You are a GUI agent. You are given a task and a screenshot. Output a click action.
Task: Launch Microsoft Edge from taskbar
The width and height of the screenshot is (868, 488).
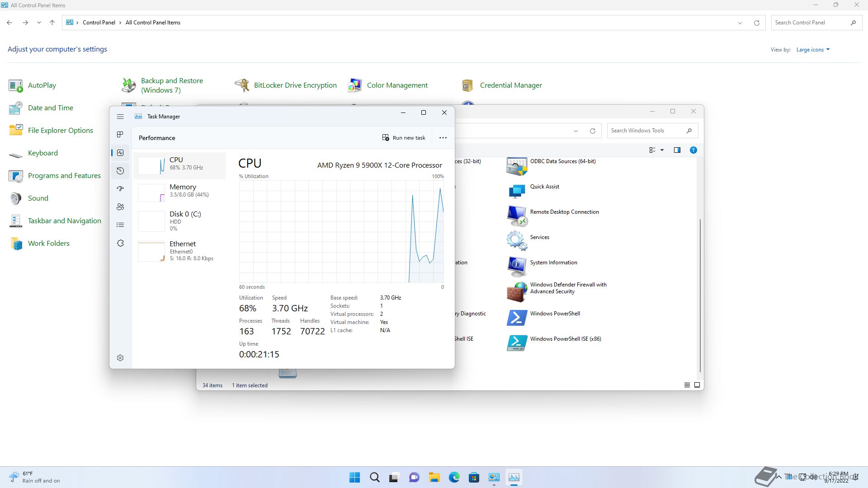click(x=454, y=477)
